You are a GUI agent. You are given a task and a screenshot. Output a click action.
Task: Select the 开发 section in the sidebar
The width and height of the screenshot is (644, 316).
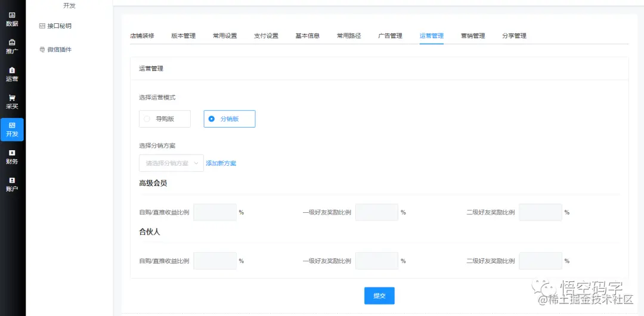pos(12,129)
